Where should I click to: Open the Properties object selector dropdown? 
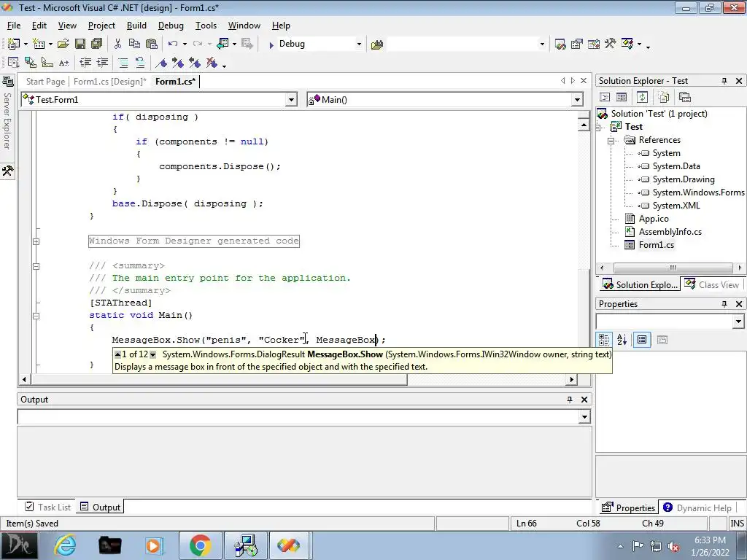738,322
